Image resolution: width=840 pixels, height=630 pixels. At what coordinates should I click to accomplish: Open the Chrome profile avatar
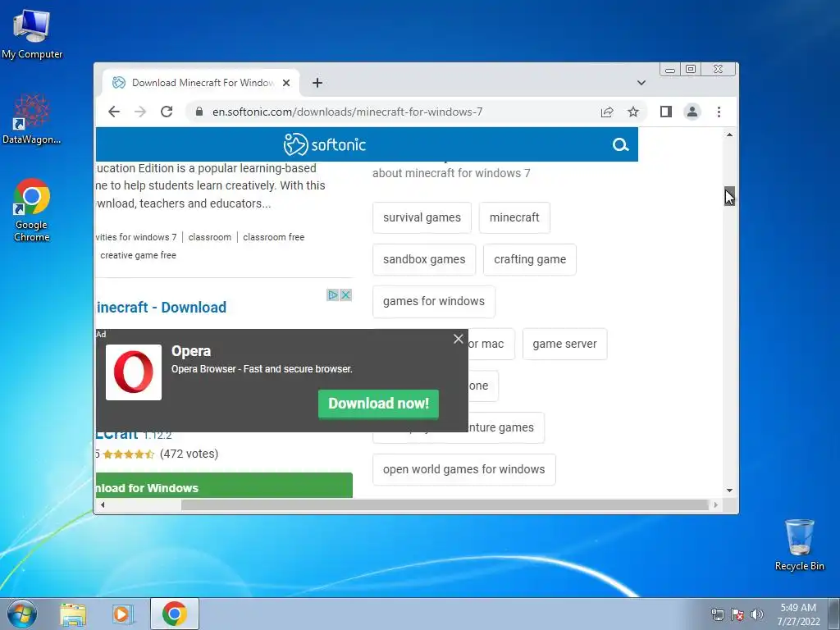(x=692, y=112)
